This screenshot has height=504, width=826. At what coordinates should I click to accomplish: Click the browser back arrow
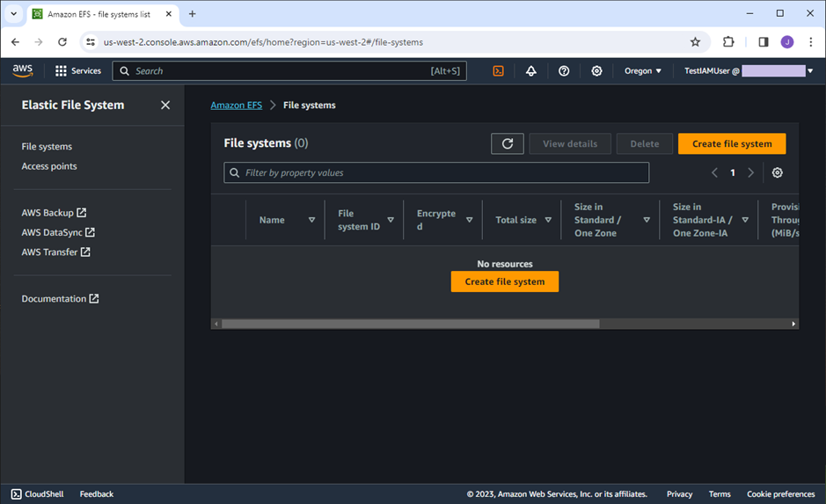tap(15, 42)
